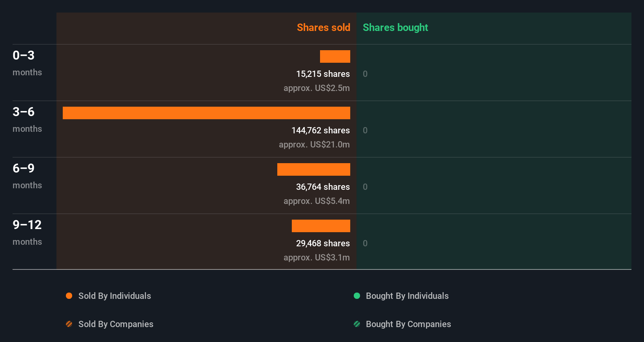Click the bought 0 in 0–3 months row
Image resolution: width=644 pixels, height=342 pixels.
click(365, 74)
